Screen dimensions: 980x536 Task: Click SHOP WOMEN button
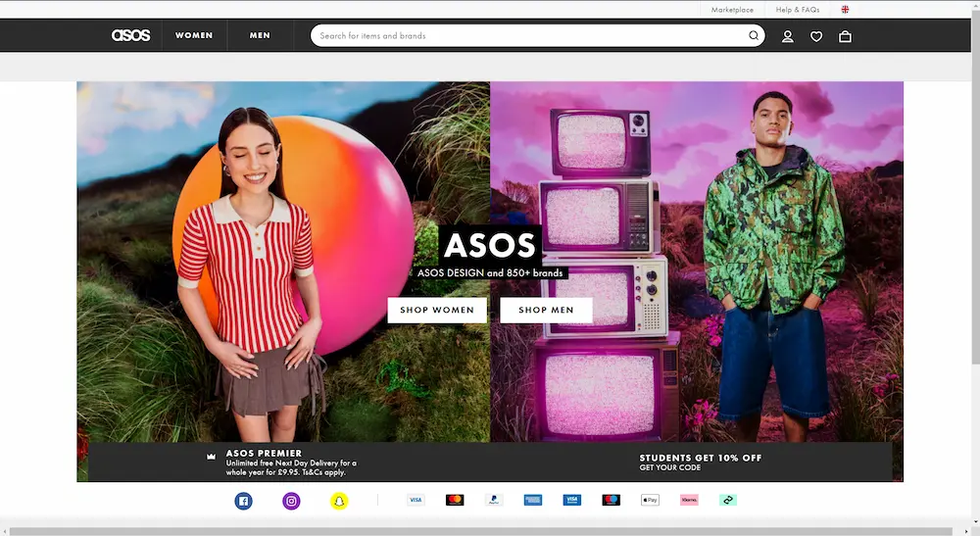[x=437, y=310]
